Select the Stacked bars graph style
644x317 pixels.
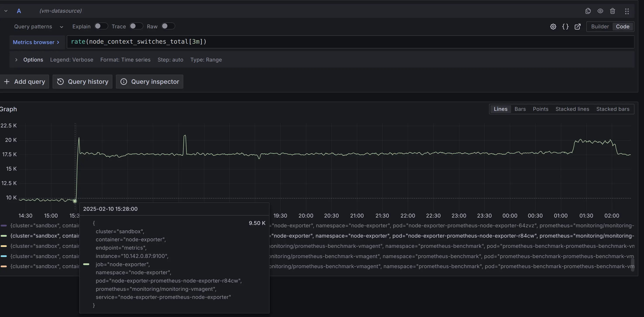pos(613,109)
